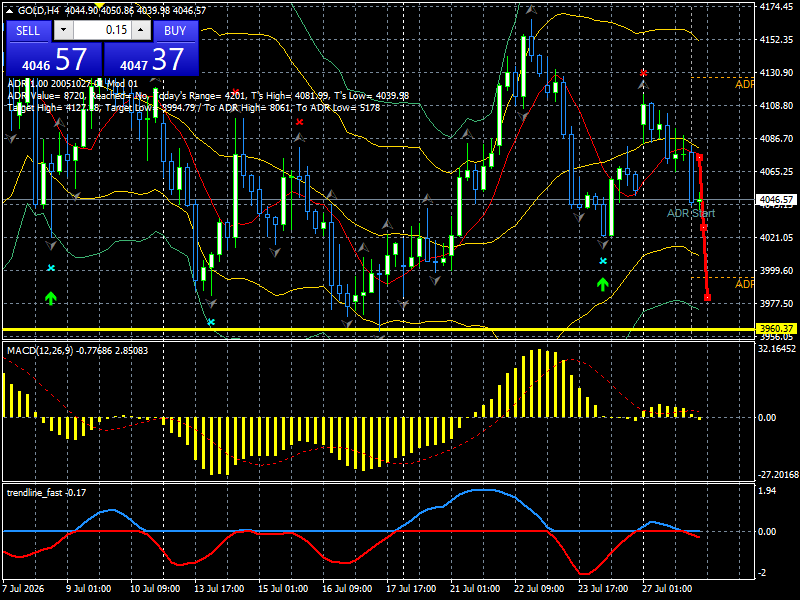Image resolution: width=800 pixels, height=600 pixels.
Task: Click the 16 Jul 09:00 time label
Action: (x=347, y=588)
